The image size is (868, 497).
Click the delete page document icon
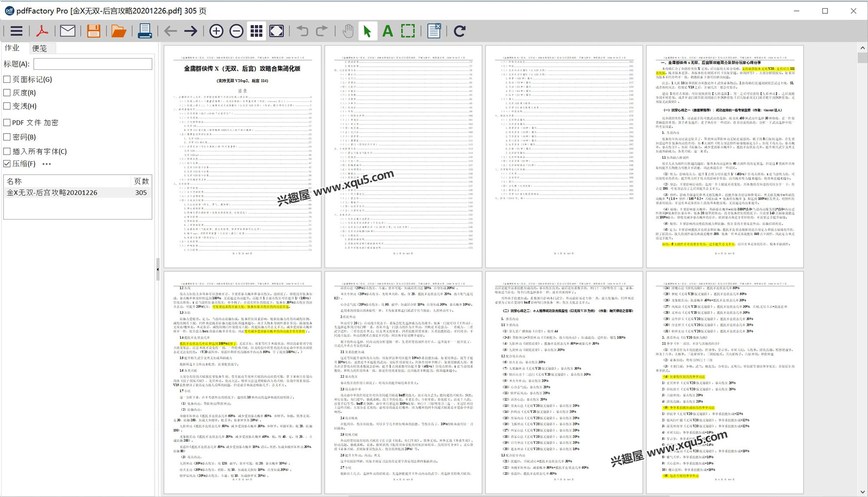434,31
